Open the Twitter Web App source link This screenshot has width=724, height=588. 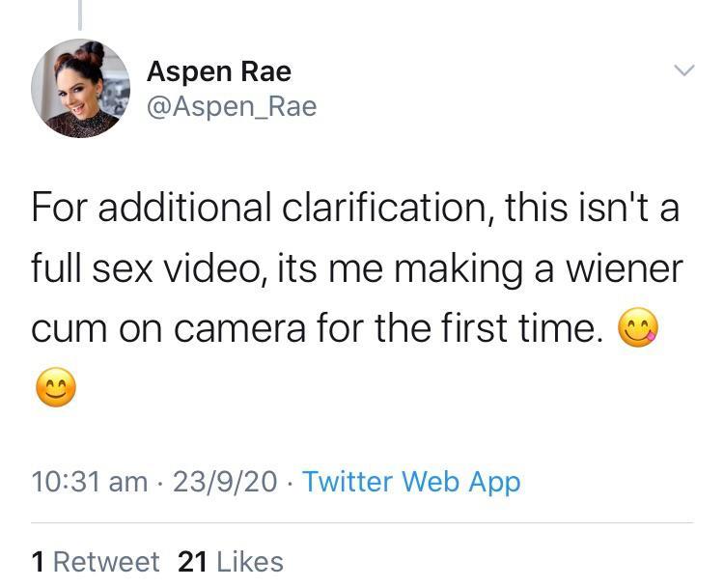click(x=411, y=481)
